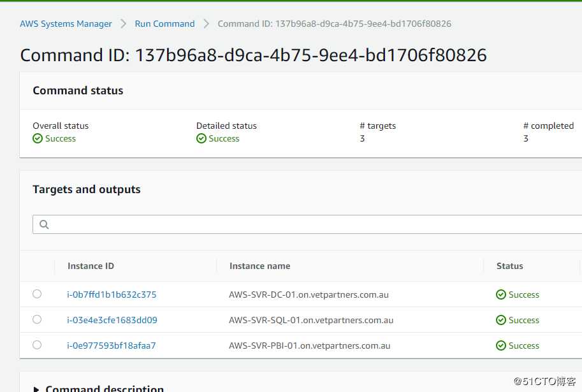Go to Run Command breadcrumb
The height and width of the screenshot is (392, 582).
coord(165,24)
